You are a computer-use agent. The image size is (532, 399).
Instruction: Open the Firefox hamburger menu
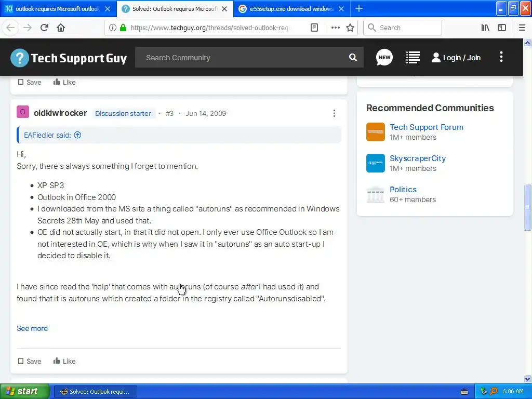pos(522,28)
